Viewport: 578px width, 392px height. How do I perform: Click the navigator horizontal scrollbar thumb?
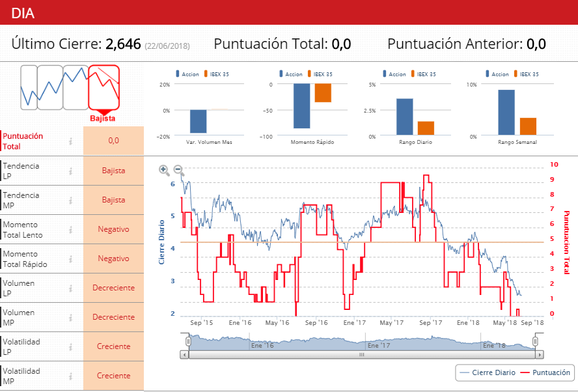coord(362,355)
